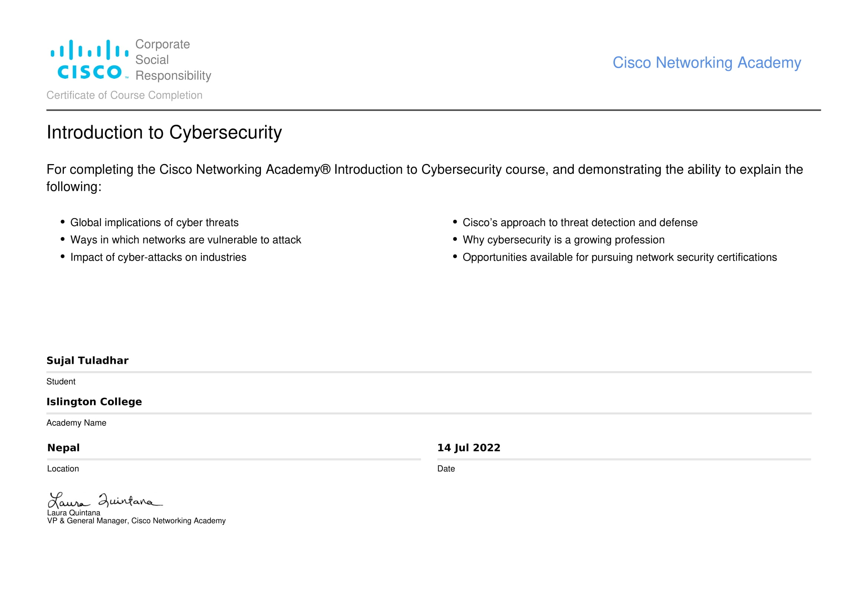Screen dimensions: 868x614
Task: Click the Global implications of cyber threats bullet
Action: coord(154,223)
